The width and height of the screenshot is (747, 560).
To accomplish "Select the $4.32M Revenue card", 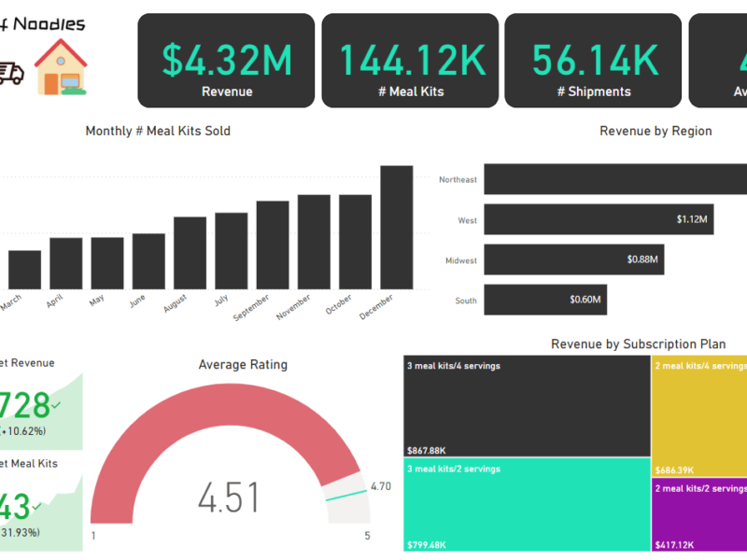I will point(226,61).
